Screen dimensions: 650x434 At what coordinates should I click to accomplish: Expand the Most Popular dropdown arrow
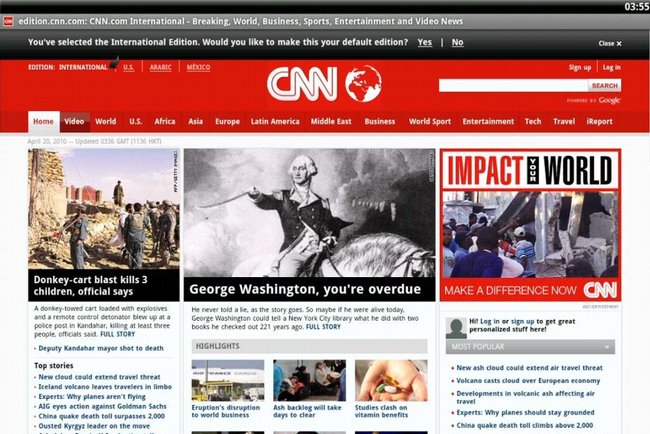click(606, 347)
